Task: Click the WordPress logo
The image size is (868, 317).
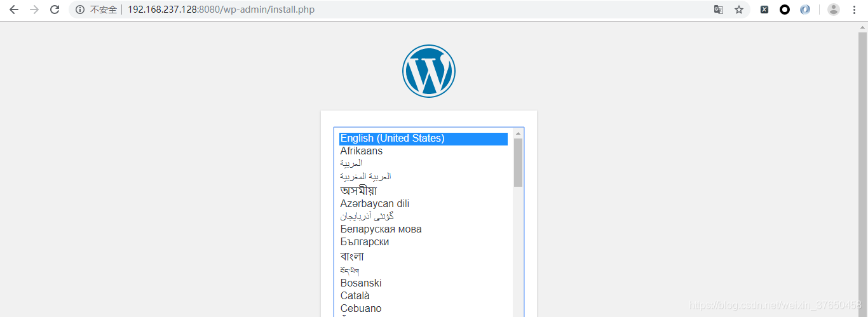Action: pyautogui.click(x=429, y=71)
